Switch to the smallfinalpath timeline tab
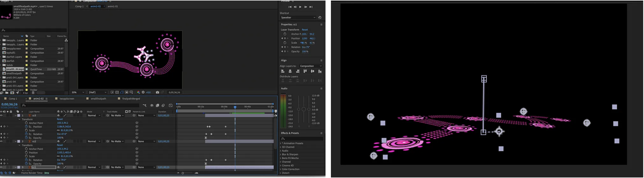The height and width of the screenshot is (178, 644). tap(98, 99)
